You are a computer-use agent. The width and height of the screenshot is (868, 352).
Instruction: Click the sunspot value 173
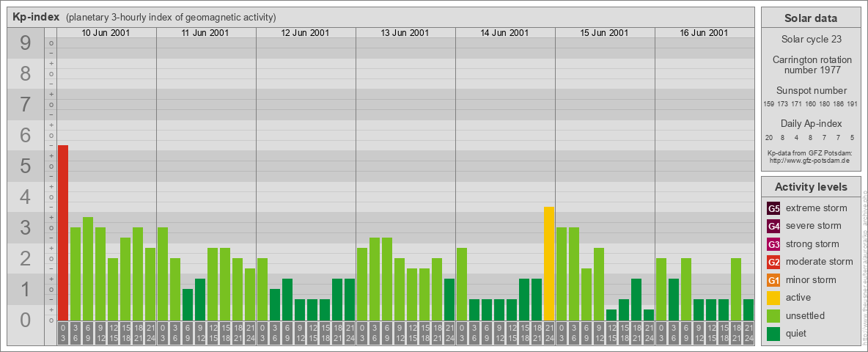coord(783,104)
